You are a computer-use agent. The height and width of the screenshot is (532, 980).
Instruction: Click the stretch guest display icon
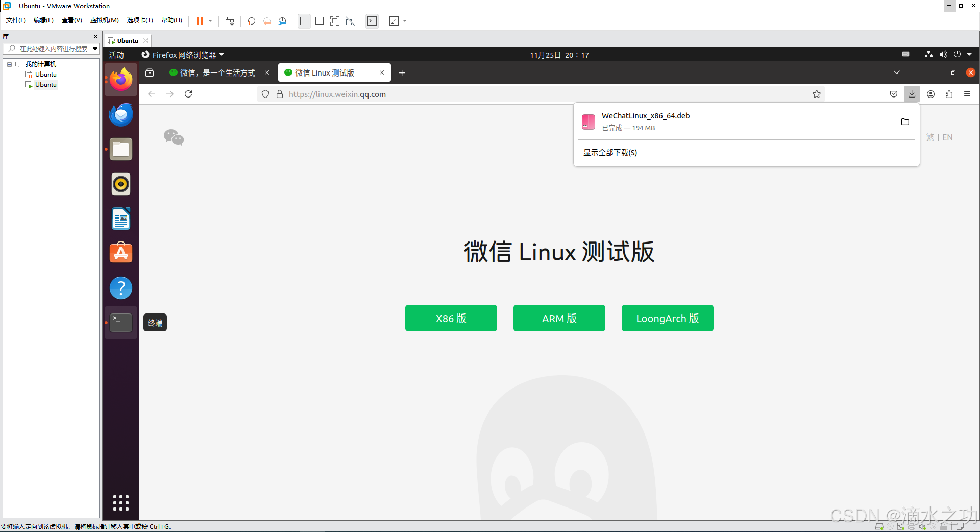point(394,21)
